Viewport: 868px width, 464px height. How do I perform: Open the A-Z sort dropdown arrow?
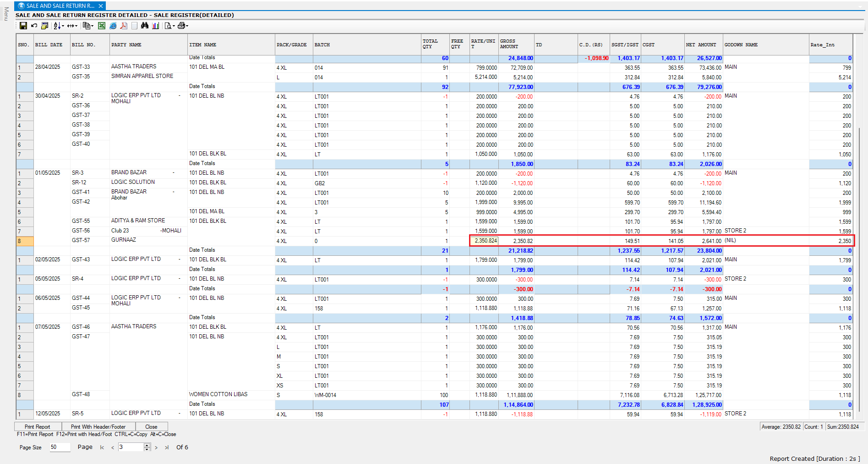(x=63, y=26)
